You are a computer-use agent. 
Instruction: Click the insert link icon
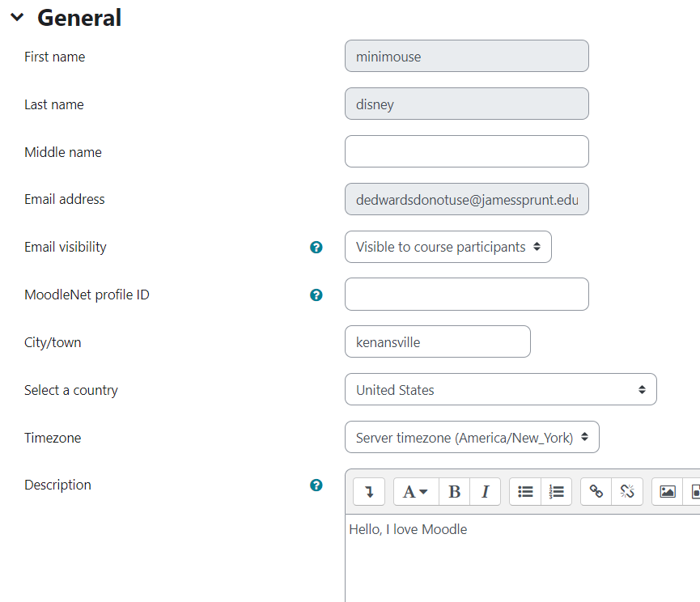coord(596,492)
